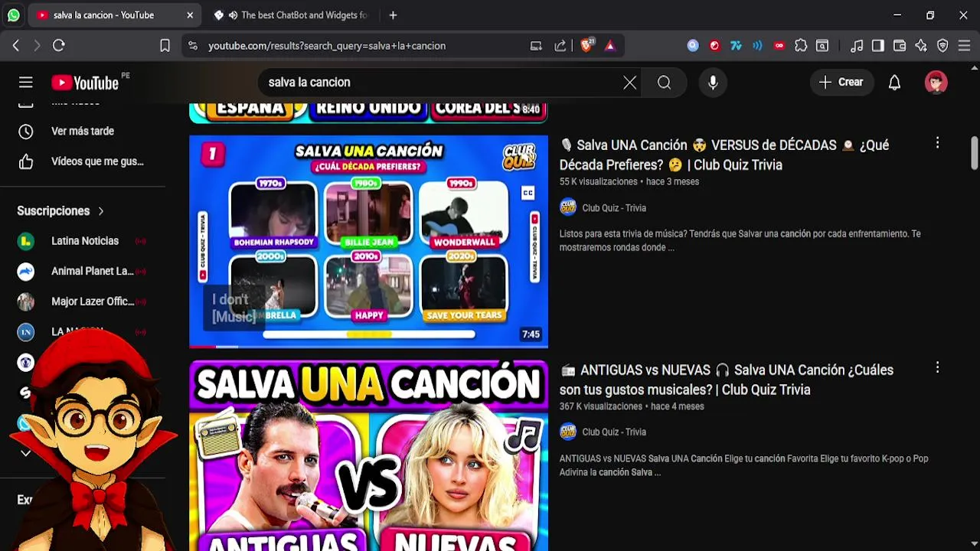The image size is (980, 551).
Task: Open the browser main menu
Action: pos(964,46)
